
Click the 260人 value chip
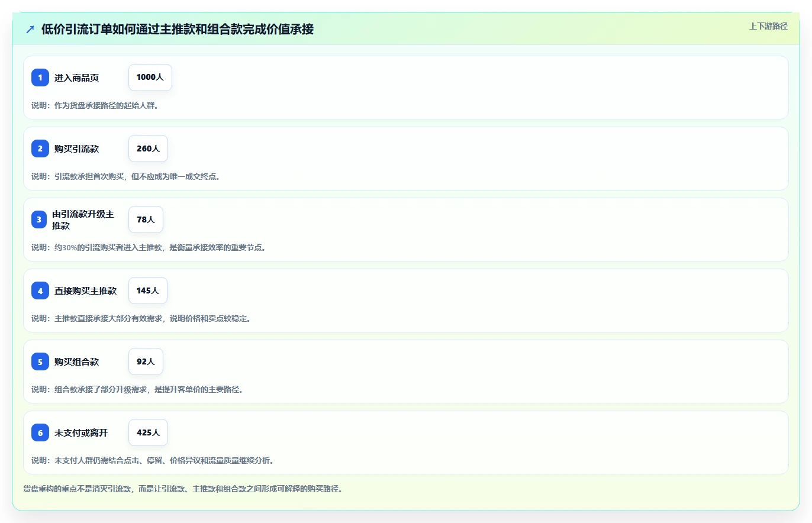tap(148, 148)
